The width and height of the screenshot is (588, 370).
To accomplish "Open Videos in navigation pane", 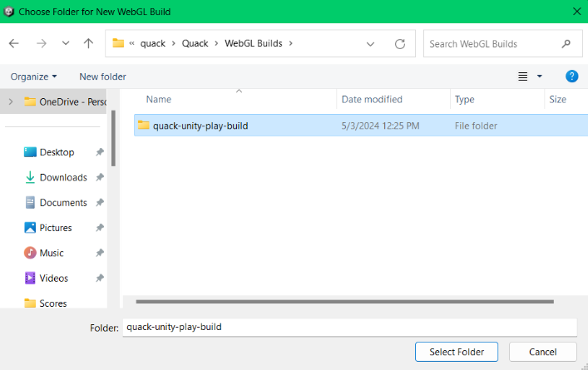I will pos(46,279).
